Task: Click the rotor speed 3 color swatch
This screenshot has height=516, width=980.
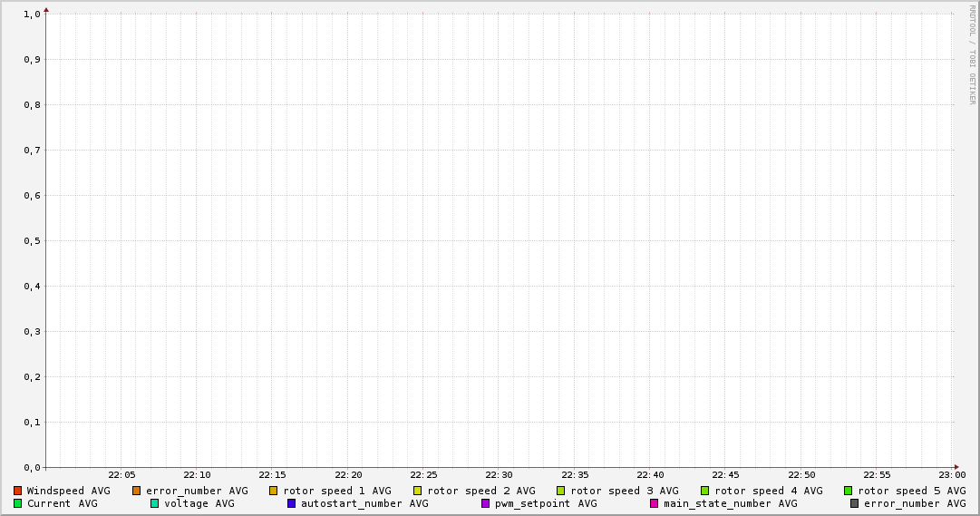Action: tap(560, 491)
